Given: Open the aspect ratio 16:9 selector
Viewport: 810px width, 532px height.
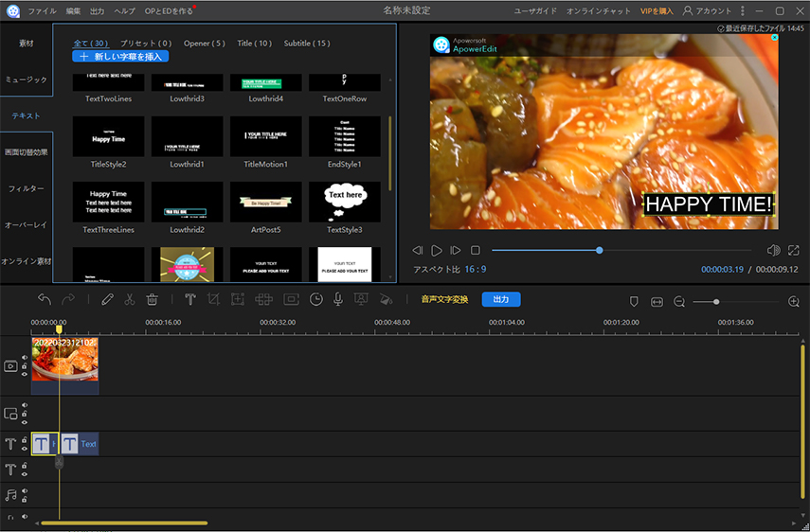Looking at the screenshot, I should pos(475,270).
